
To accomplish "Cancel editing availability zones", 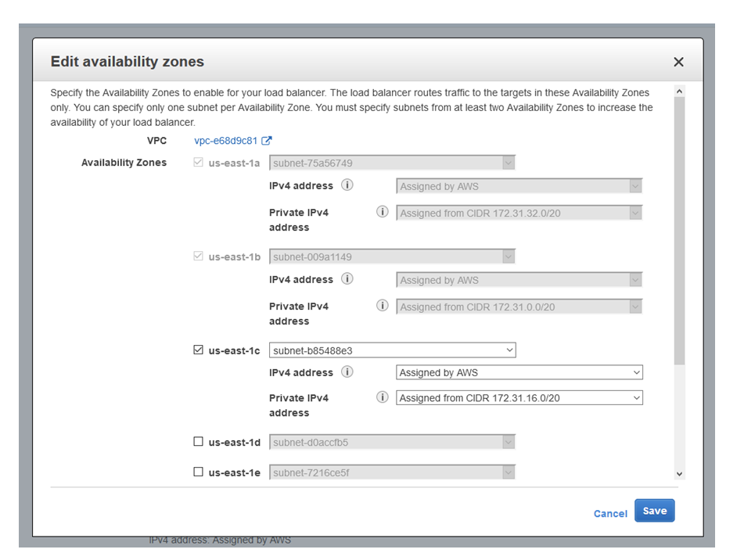I will [610, 514].
